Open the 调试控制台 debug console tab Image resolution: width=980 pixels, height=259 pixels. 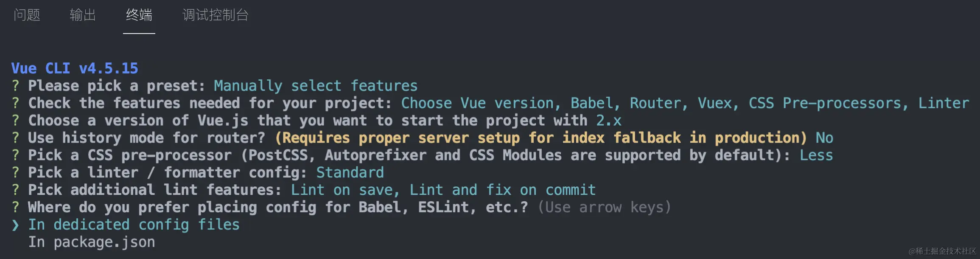tap(215, 15)
